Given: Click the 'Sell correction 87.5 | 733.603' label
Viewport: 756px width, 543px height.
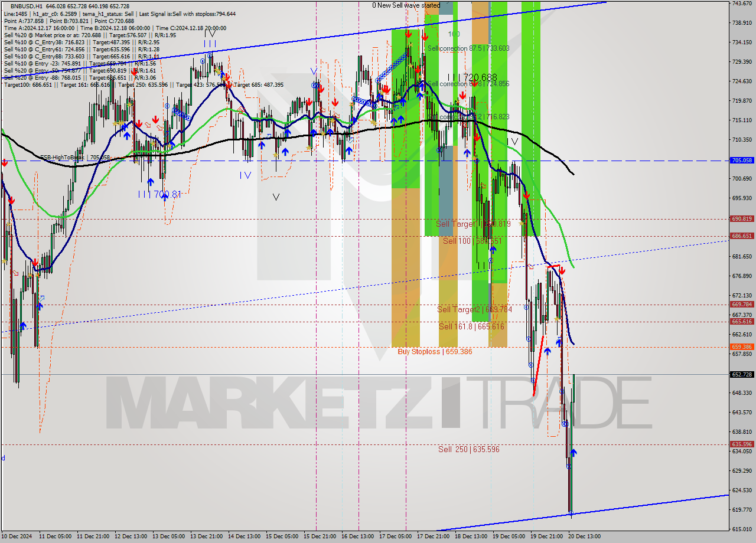Looking at the screenshot, I should [x=468, y=48].
